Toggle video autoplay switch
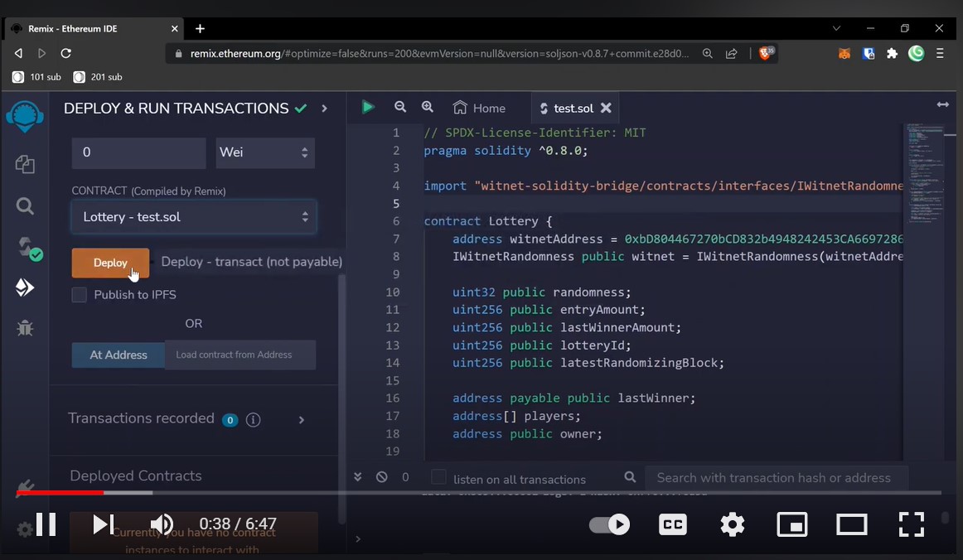Viewport: 963px width, 560px height. coord(609,524)
